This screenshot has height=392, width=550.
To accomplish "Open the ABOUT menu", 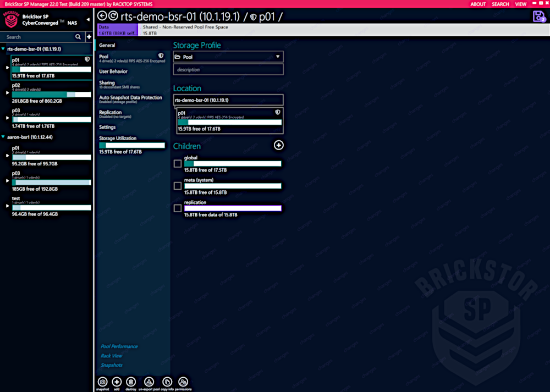I will click(x=478, y=4).
